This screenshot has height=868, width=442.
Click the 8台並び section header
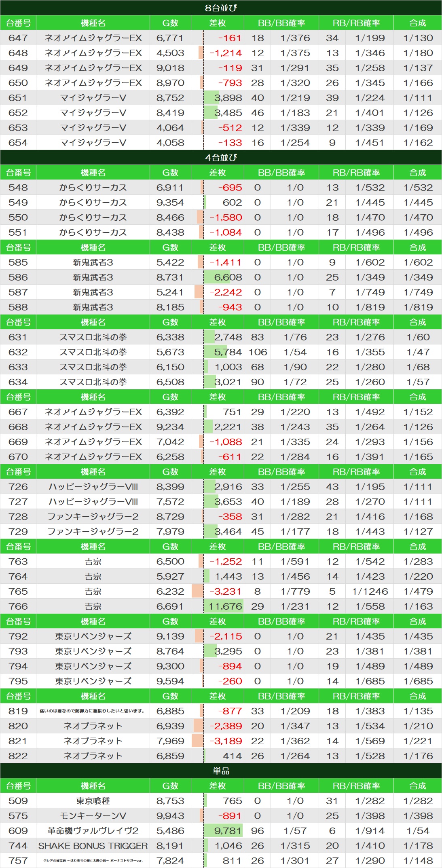pyautogui.click(x=221, y=8)
